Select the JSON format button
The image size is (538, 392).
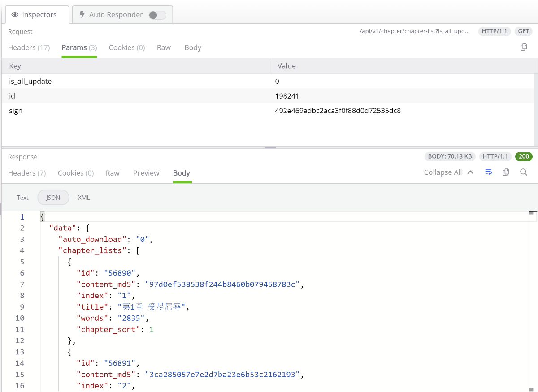coord(53,198)
